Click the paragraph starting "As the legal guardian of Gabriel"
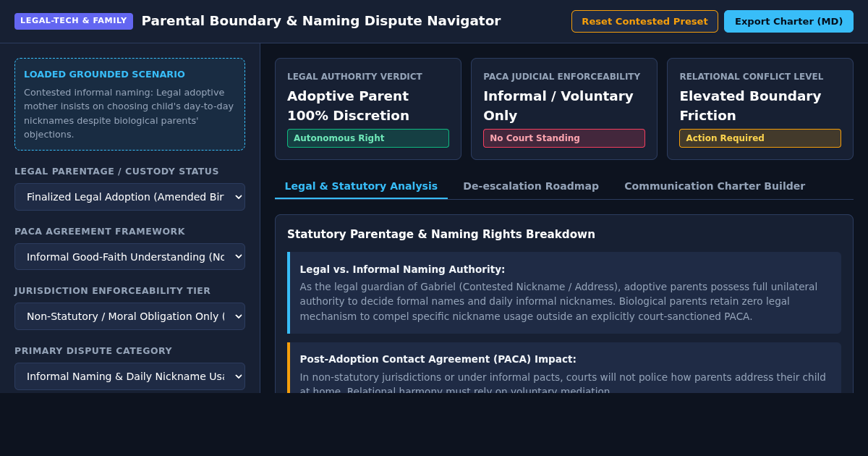868x456 pixels. coord(559,301)
